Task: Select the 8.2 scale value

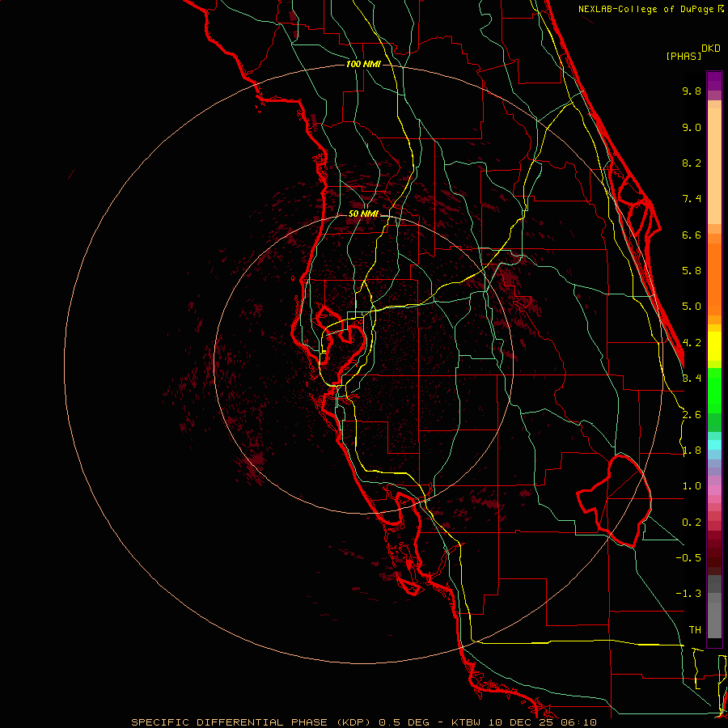Action: point(692,163)
